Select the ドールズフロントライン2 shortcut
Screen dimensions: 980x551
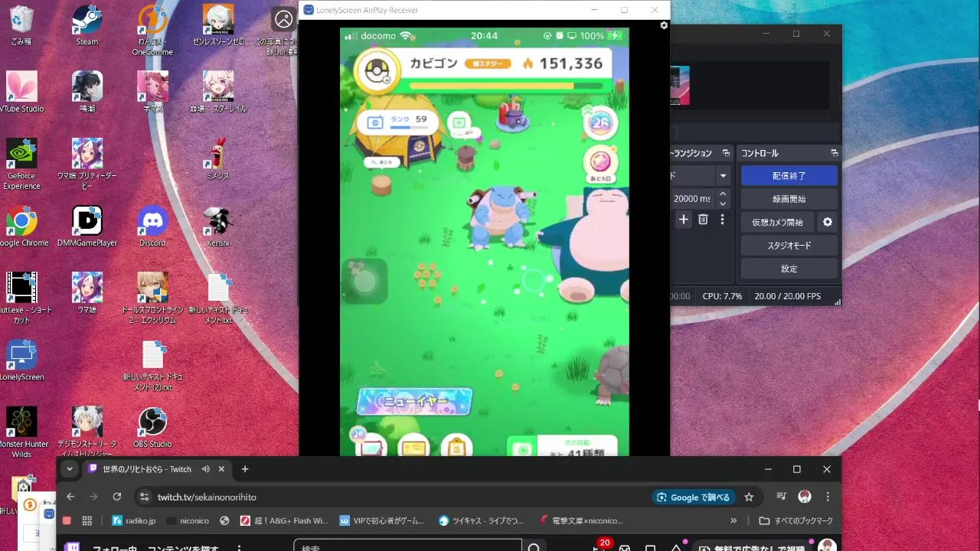pyautogui.click(x=152, y=298)
